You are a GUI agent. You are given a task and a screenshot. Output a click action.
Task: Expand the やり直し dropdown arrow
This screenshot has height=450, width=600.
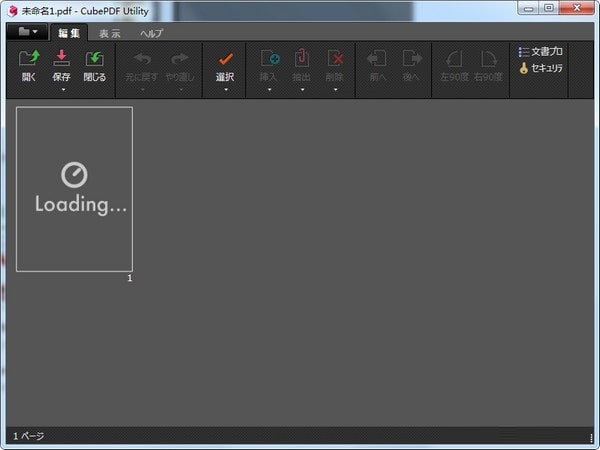coord(181,90)
